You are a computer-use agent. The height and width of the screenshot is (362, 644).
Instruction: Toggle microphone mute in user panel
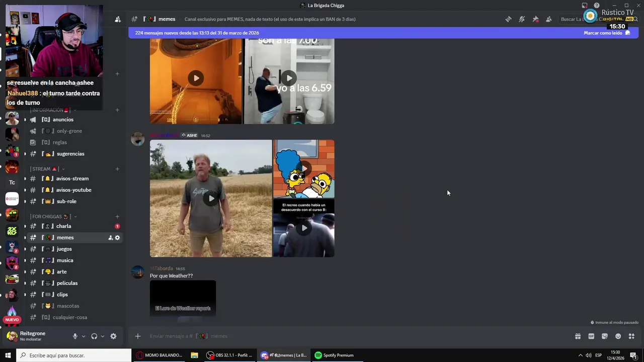(x=75, y=336)
